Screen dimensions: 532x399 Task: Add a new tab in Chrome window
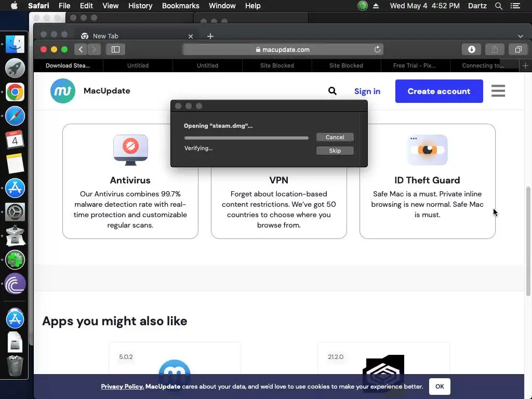point(210,36)
